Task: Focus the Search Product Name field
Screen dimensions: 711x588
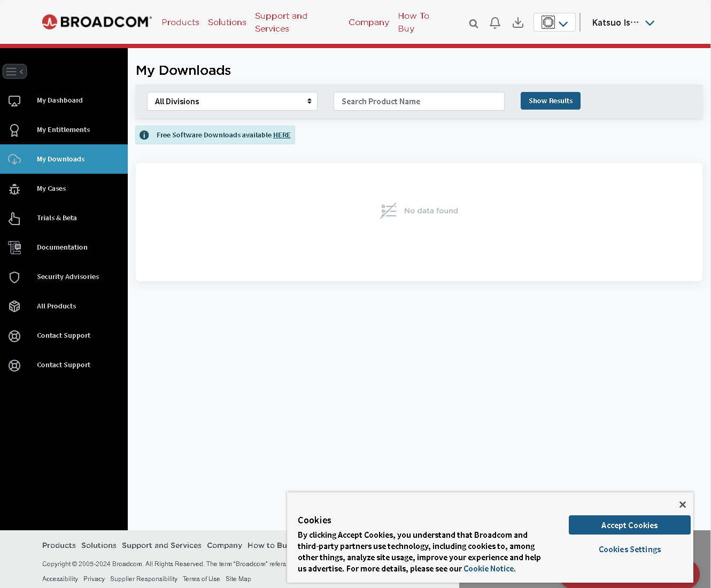Action: [419, 102]
